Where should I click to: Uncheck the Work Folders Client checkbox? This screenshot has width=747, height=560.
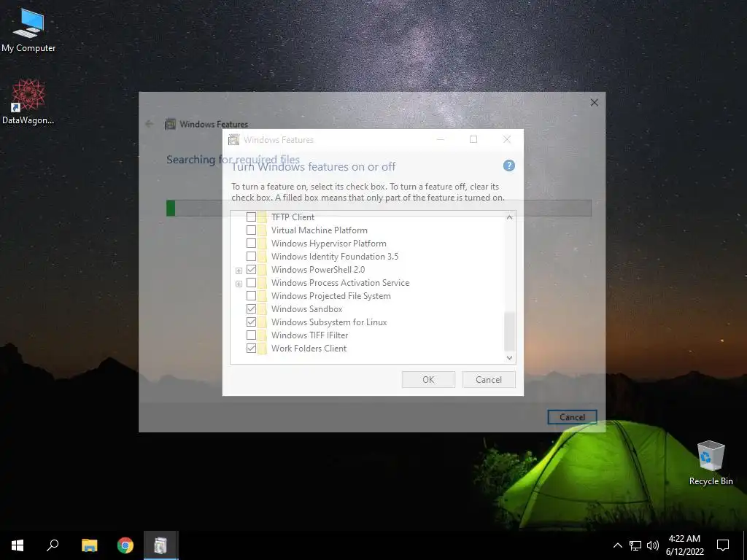[251, 349]
